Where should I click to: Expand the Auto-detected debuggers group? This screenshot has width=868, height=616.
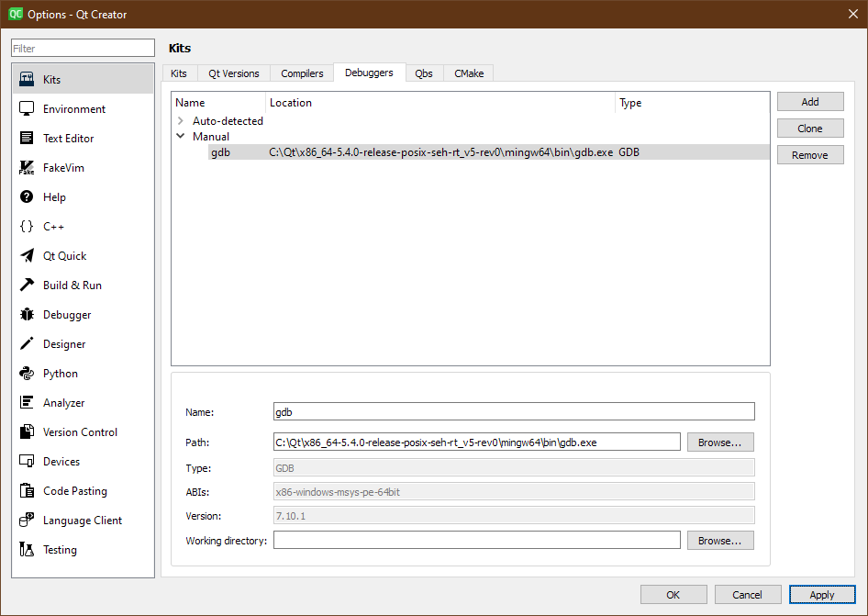181,120
